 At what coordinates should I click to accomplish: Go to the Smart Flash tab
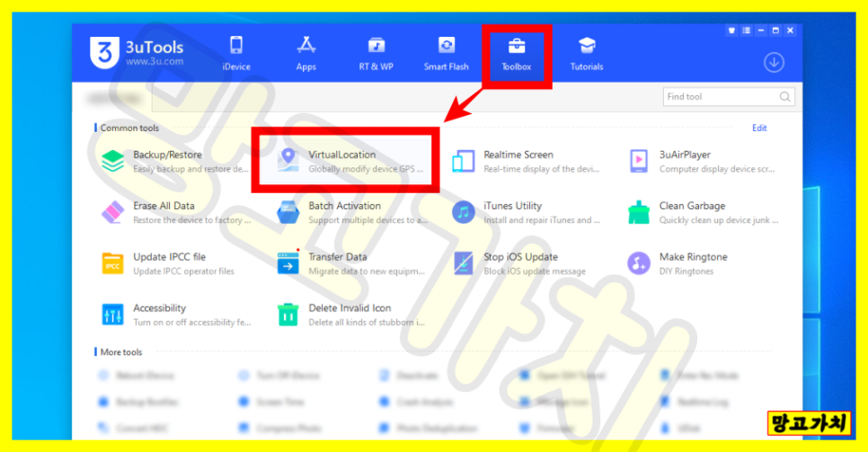(447, 54)
